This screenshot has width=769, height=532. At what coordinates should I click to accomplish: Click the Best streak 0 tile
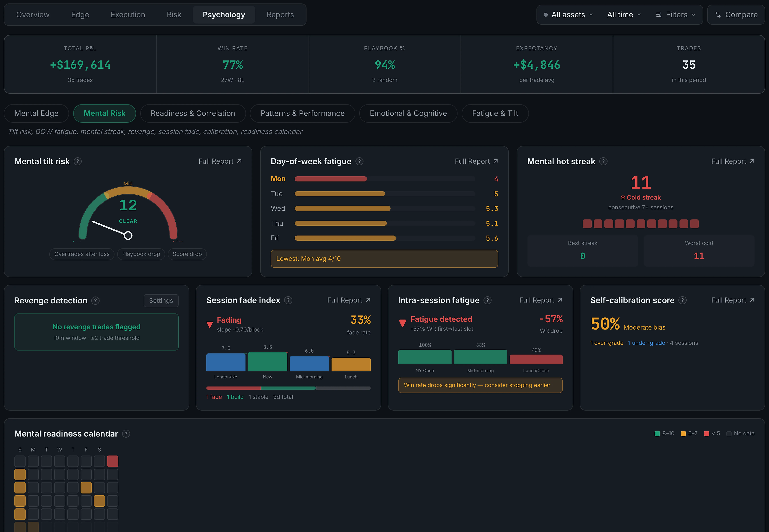tap(583, 251)
